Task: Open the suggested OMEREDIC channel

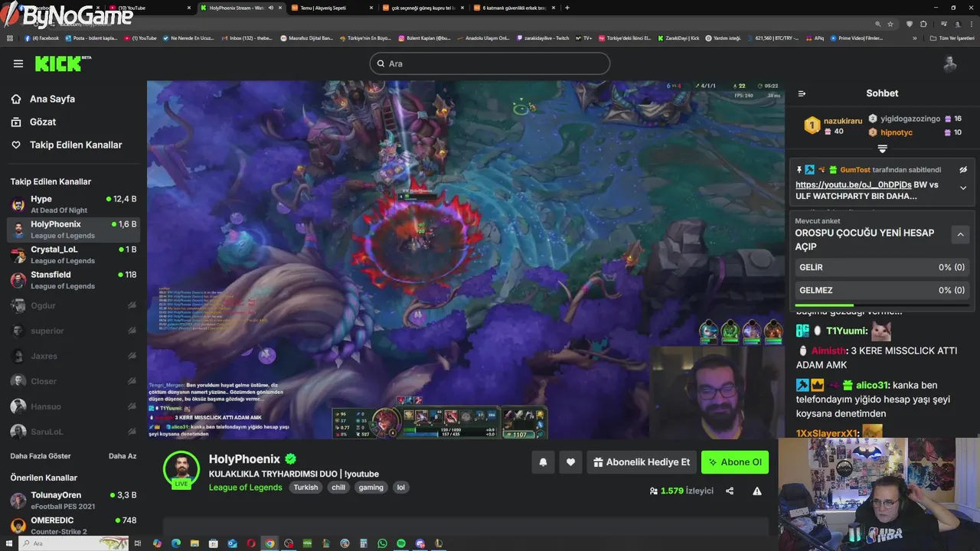Action: click(73, 526)
